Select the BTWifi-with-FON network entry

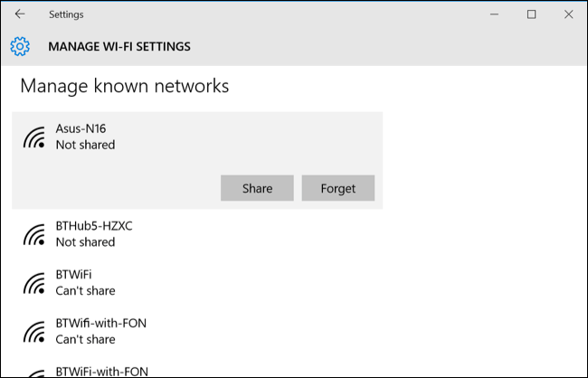click(197, 332)
